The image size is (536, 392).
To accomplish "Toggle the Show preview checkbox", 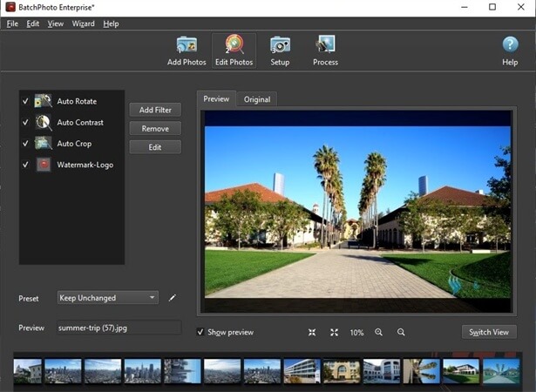I will click(200, 332).
